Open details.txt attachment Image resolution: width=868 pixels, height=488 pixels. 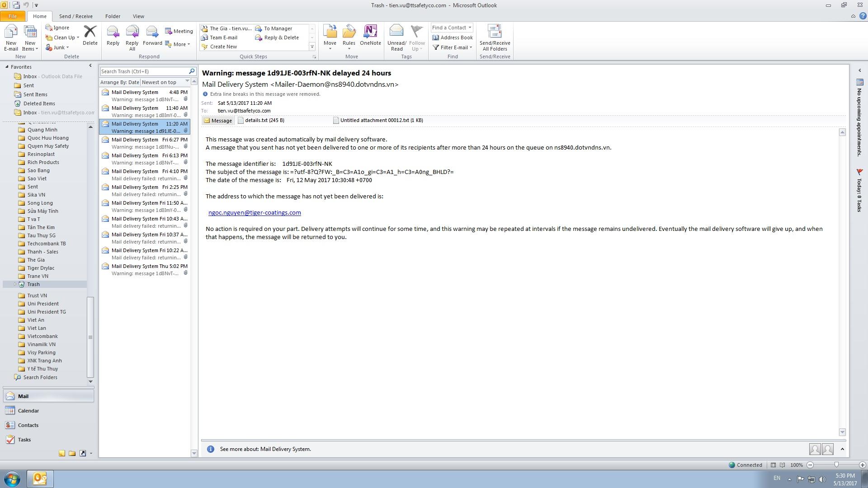261,120
